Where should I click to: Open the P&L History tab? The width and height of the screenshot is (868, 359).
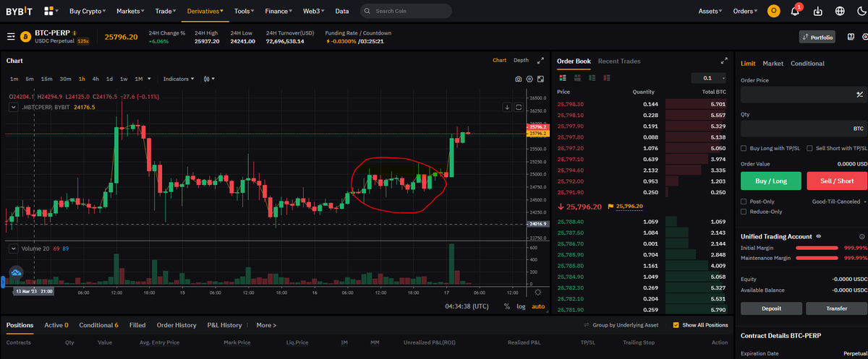click(x=224, y=325)
